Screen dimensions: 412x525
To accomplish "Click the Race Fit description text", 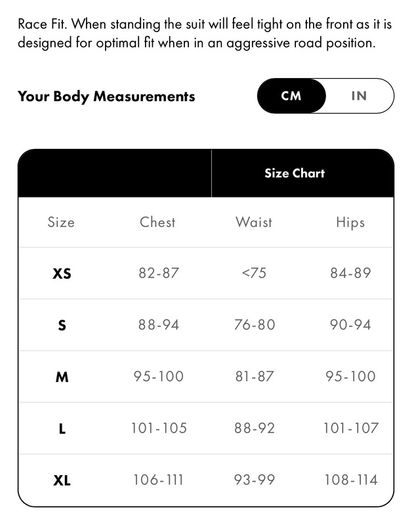I will coord(204,33).
